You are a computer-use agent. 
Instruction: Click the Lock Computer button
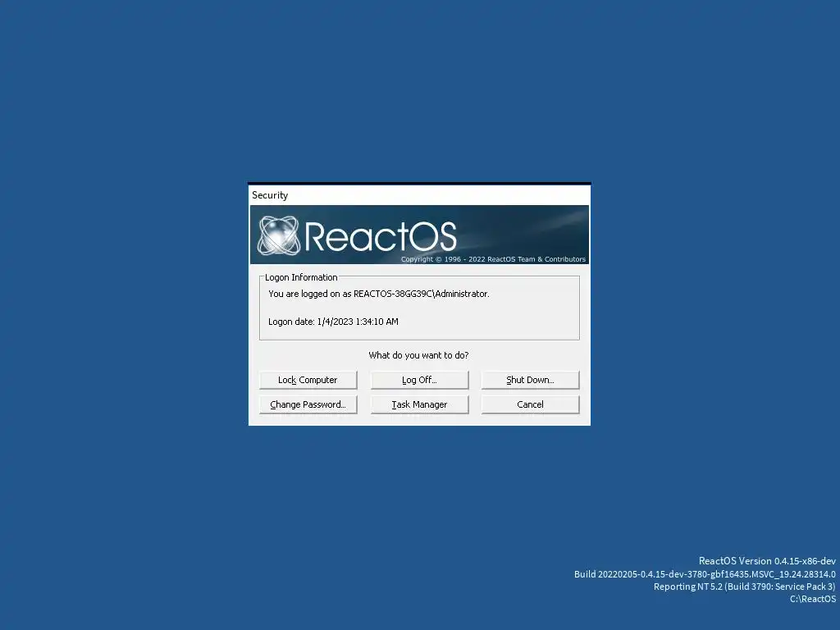308,380
